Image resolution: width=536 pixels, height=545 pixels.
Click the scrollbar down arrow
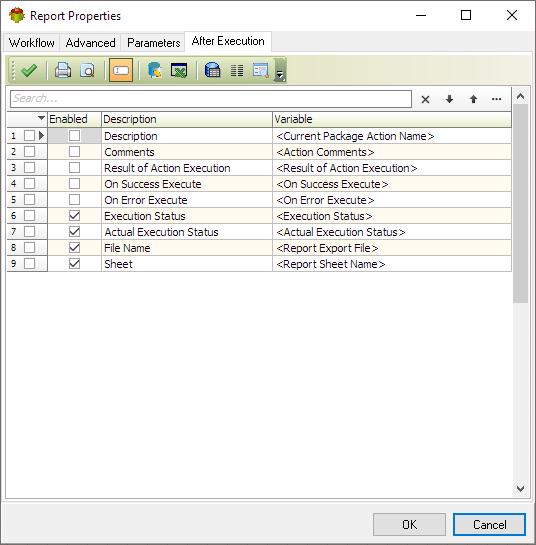point(520,488)
